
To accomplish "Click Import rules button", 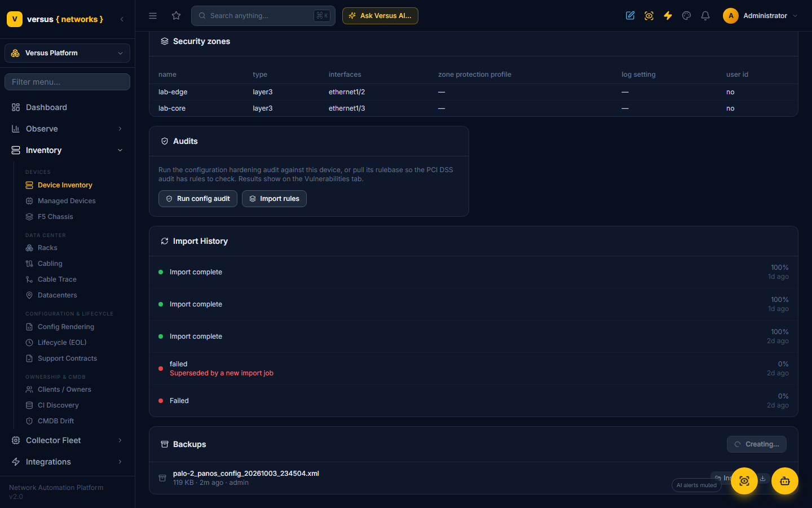I will [x=274, y=199].
